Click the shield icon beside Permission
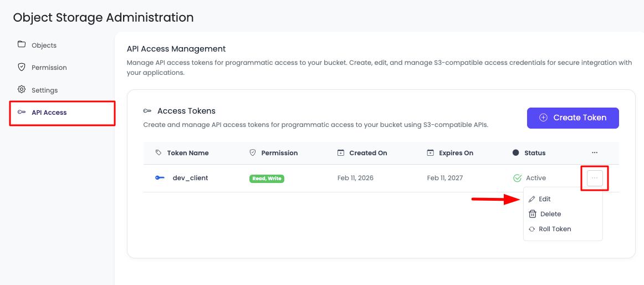Screen dimensions: 644x285 click(x=22, y=67)
